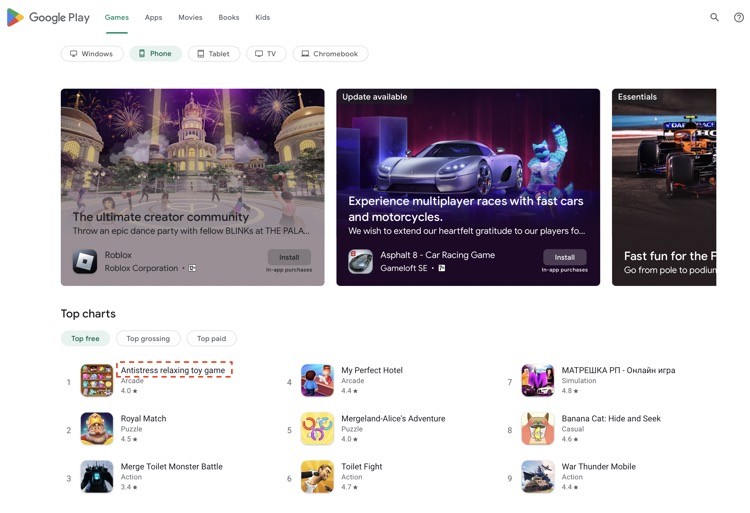The image size is (750, 513).
Task: Click 'Update available' label on banner
Action: click(375, 97)
